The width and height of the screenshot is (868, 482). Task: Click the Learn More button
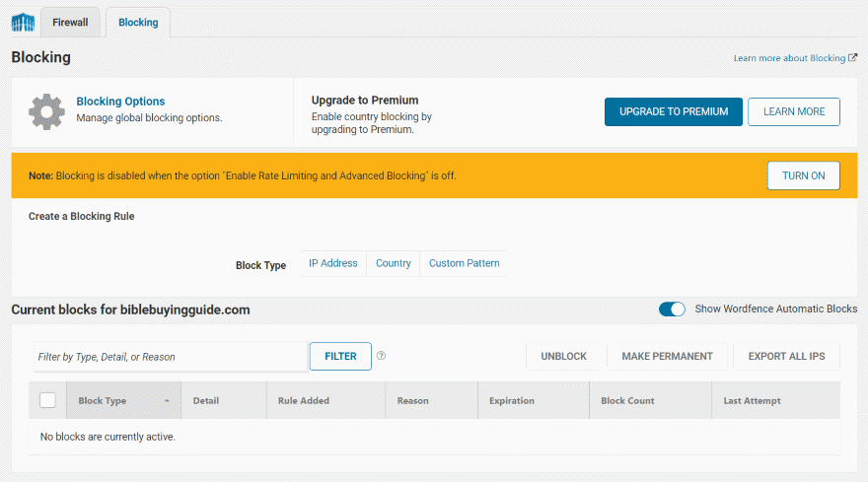tap(793, 111)
